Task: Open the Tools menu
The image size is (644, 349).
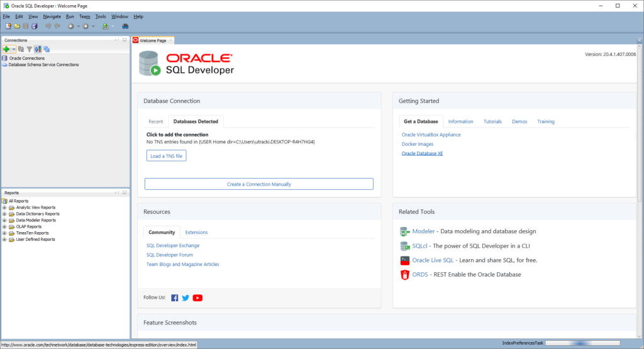Action: pyautogui.click(x=101, y=16)
